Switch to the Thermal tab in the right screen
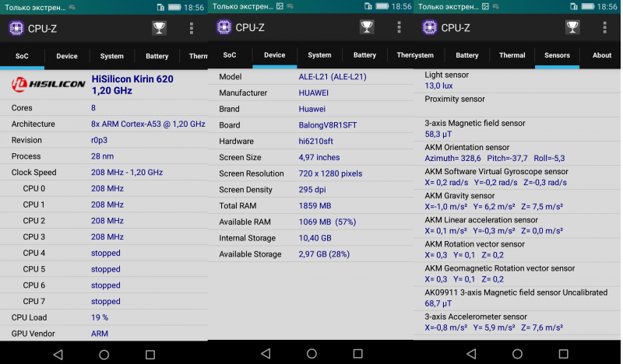 point(512,55)
